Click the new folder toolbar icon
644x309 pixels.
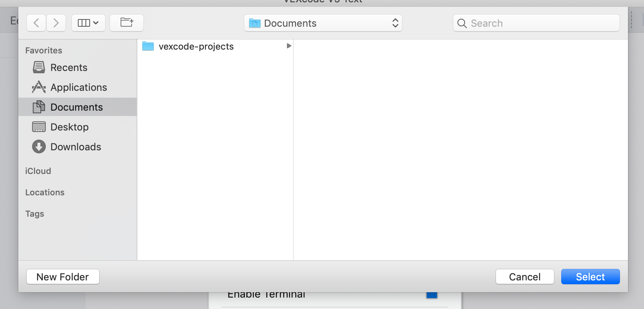coord(127,23)
